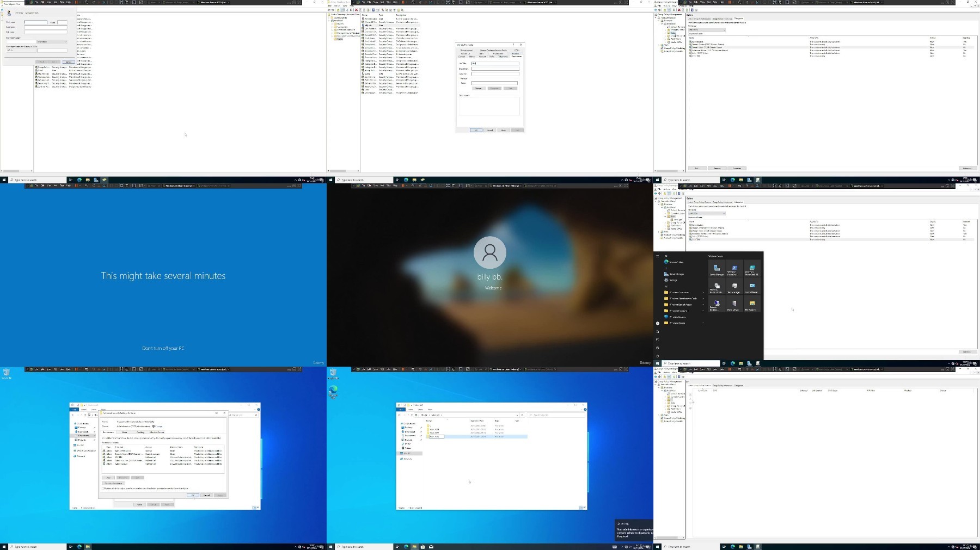
Task: Expand Windows Administrative Tools folder in Start list
Action: [684, 299]
